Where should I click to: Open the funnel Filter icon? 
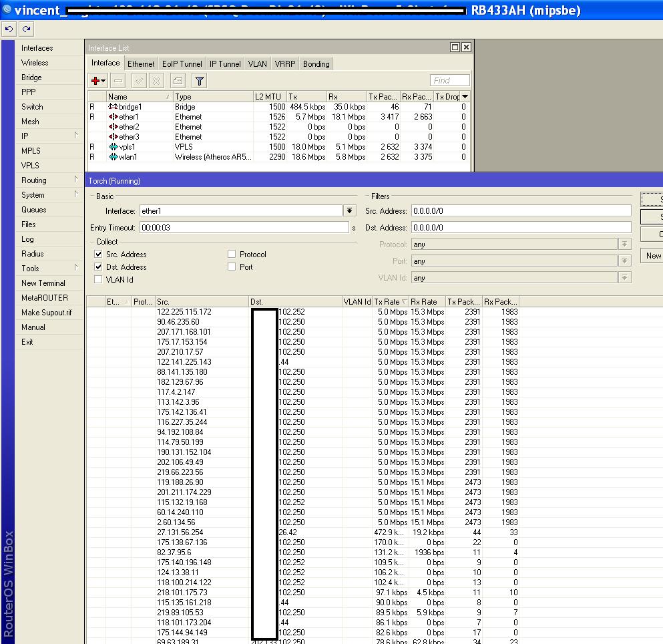pyautogui.click(x=199, y=81)
